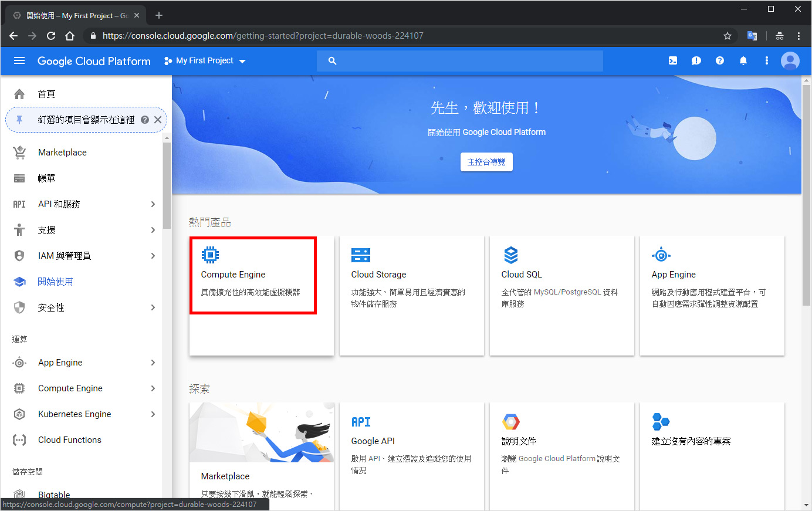Click the Kubernetes Engine icon in sidebar
The height and width of the screenshot is (511, 812).
19,414
